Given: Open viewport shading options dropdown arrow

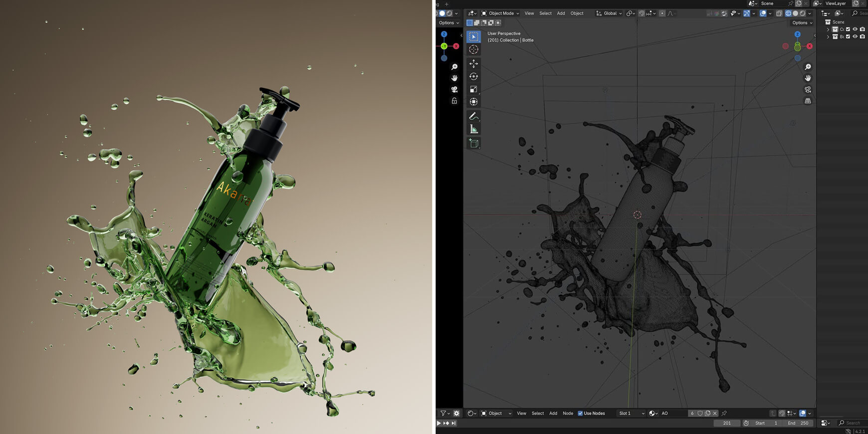Looking at the screenshot, I should [x=810, y=13].
